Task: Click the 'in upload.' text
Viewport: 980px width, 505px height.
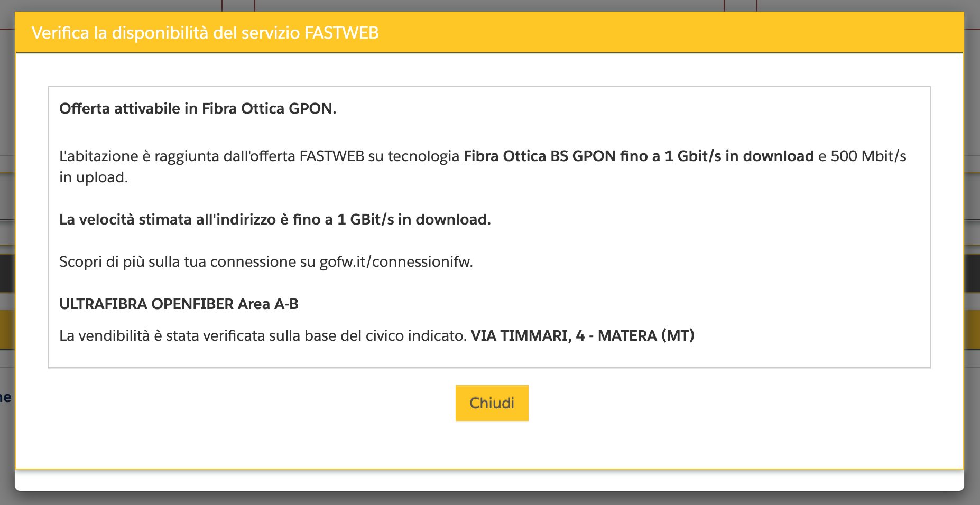Action: pos(94,177)
